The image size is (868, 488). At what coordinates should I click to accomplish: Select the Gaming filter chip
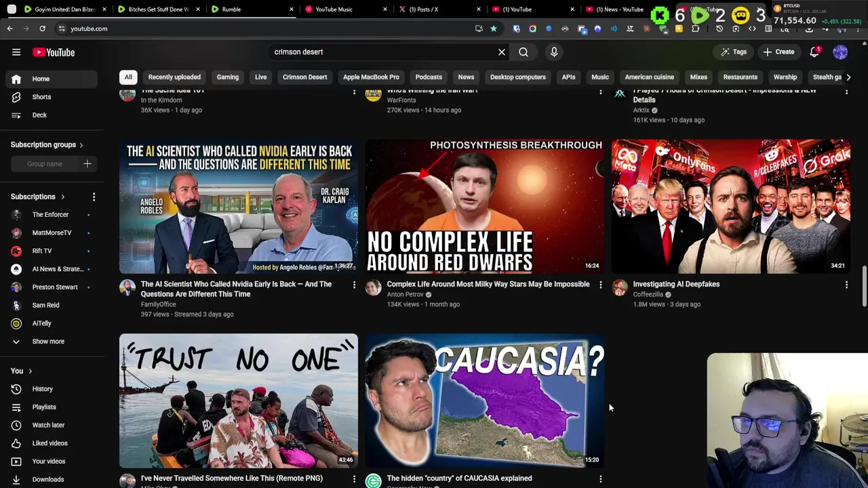(228, 77)
